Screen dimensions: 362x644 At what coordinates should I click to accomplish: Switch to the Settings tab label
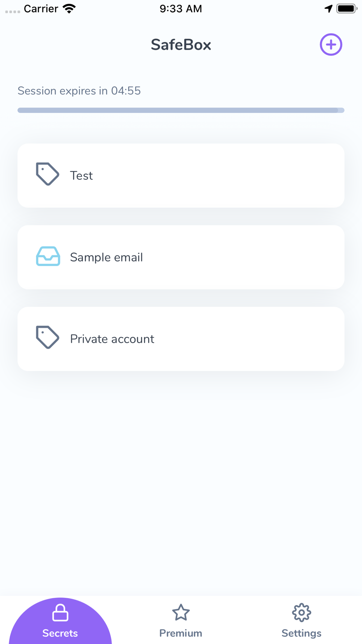pos(302,633)
